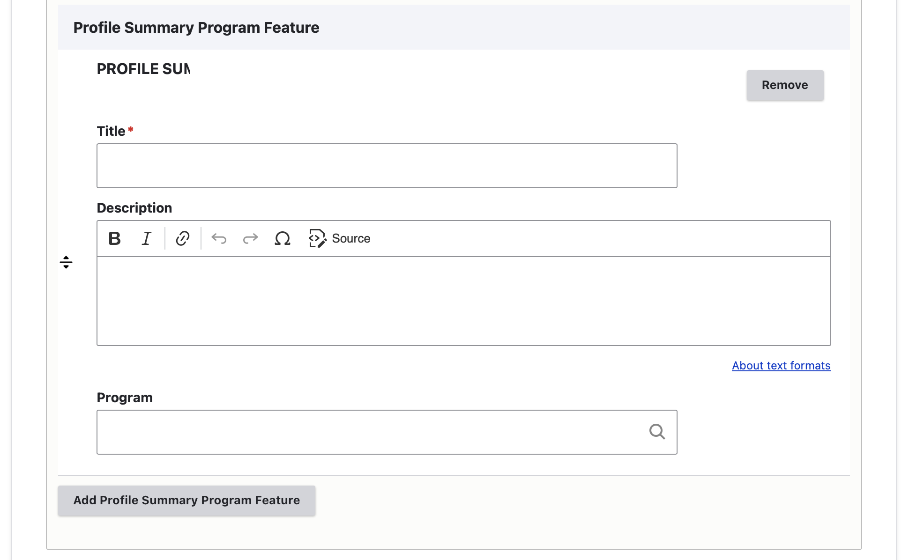The width and height of the screenshot is (924, 560).
Task: Focus the Program autocomplete field
Action: coord(387,432)
